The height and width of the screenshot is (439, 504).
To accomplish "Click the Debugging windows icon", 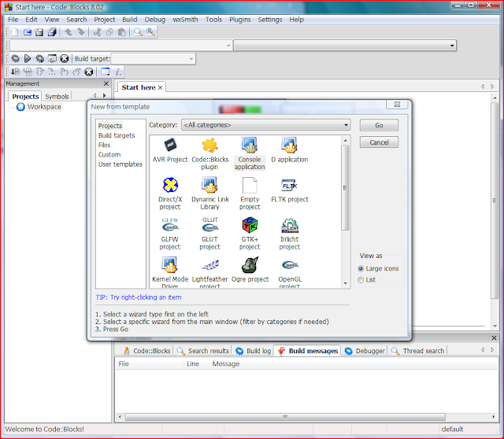I will 106,72.
